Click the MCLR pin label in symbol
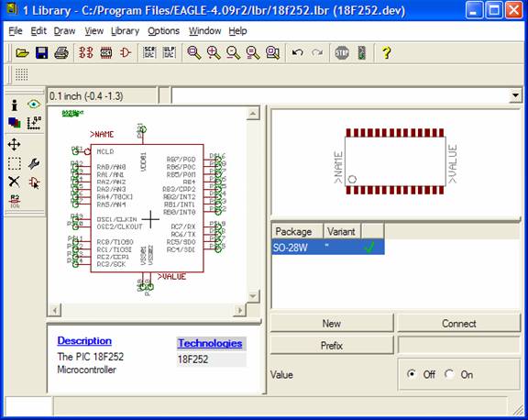Screen dimensions: 528x420 [x=105, y=151]
